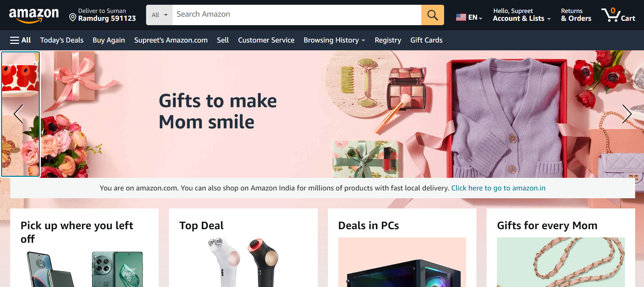Focus the Search Amazon input field
644x287 pixels.
point(297,15)
